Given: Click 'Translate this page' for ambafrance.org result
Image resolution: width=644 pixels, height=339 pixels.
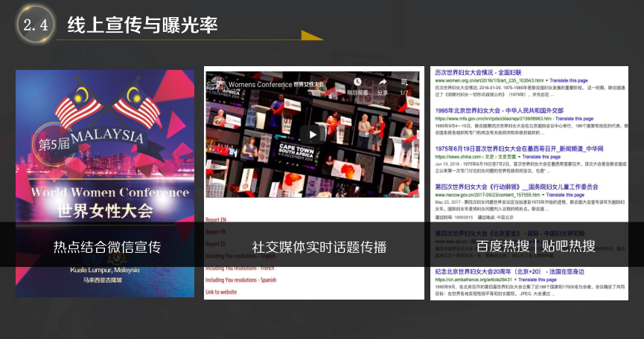Looking at the screenshot, I should [x=538, y=280].
